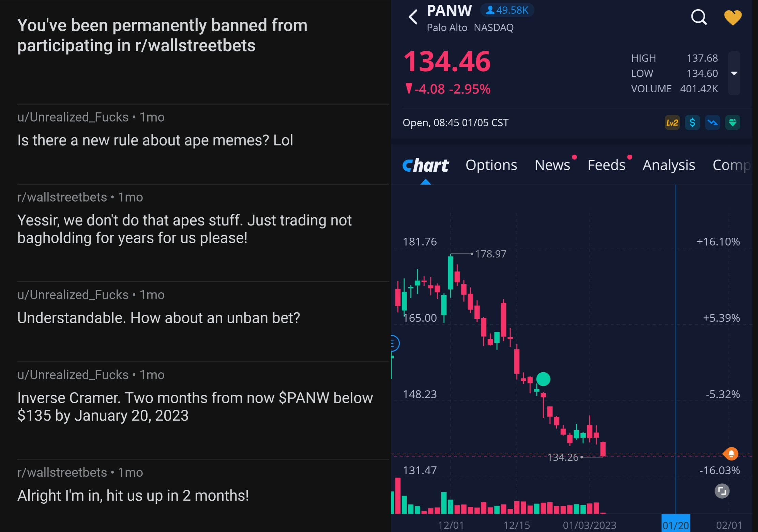The image size is (758, 532).
Task: Click the blue dollar sign icon
Action: pyautogui.click(x=692, y=123)
